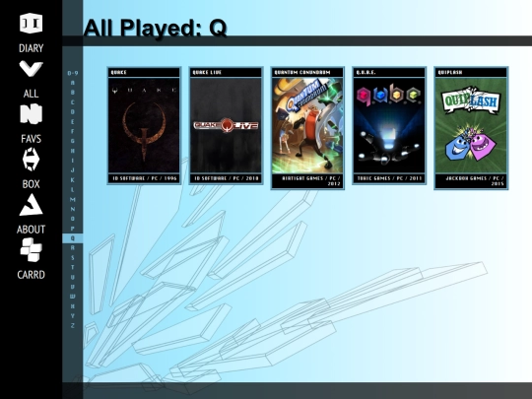Viewport: 532px width, 399px height.
Task: Jump to letter M in index
Action: click(73, 199)
